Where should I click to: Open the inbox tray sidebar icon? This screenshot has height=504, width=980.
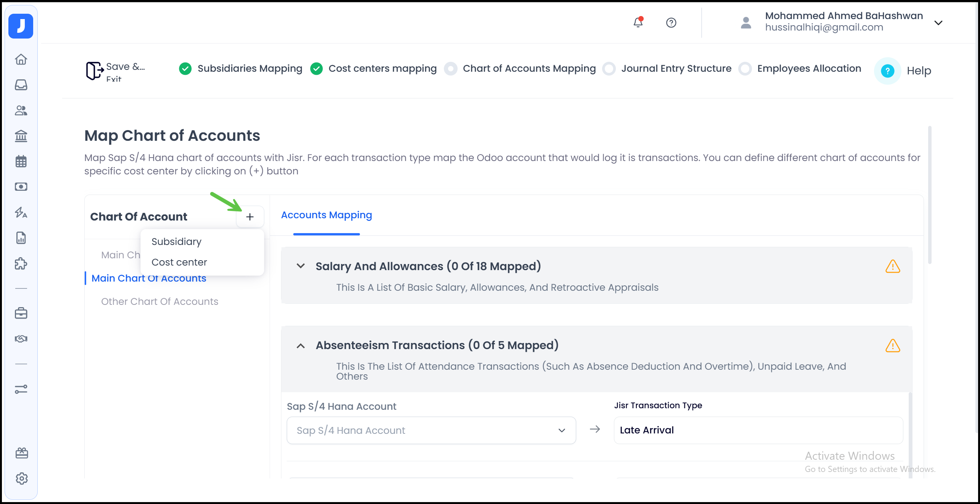pyautogui.click(x=21, y=85)
